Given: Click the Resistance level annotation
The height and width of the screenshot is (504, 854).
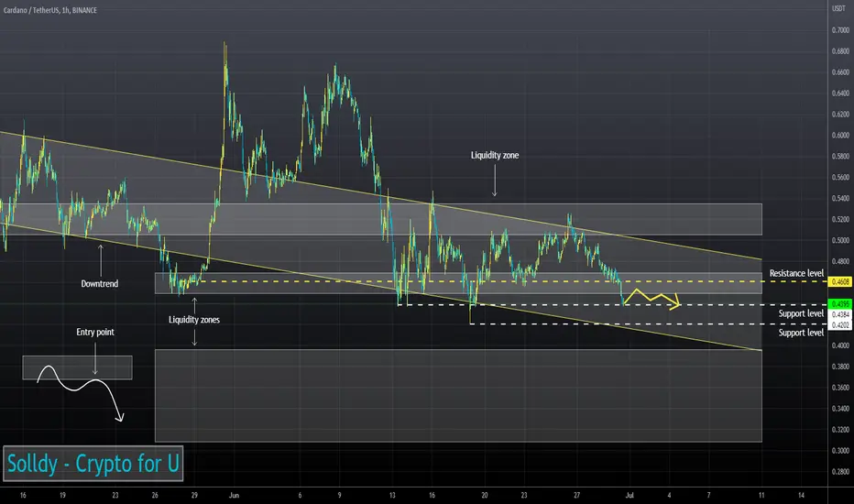Looking at the screenshot, I should [x=796, y=273].
